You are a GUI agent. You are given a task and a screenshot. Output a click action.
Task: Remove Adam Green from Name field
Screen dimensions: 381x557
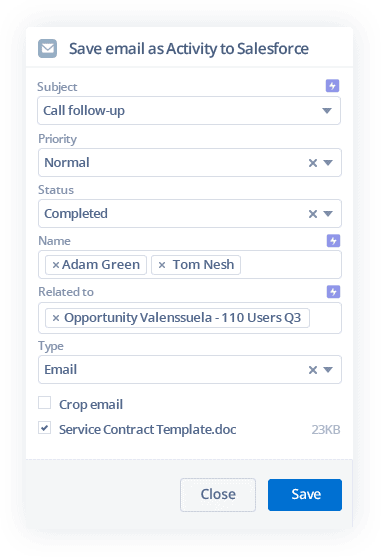(55, 265)
